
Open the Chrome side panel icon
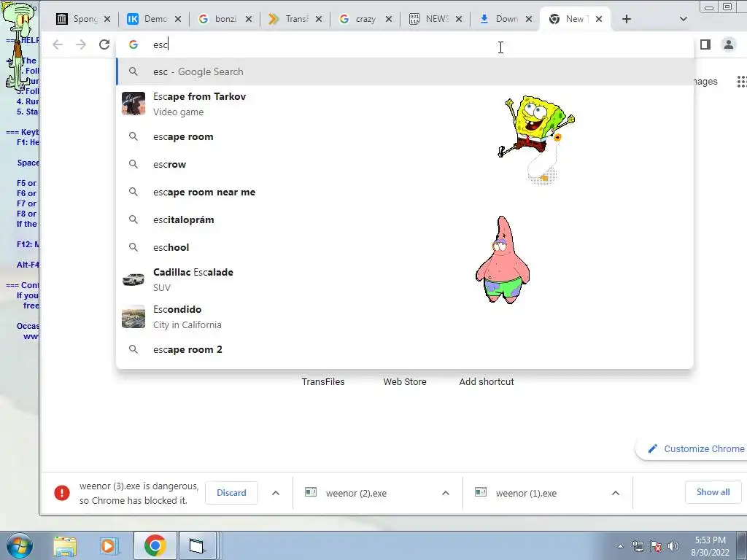(705, 44)
